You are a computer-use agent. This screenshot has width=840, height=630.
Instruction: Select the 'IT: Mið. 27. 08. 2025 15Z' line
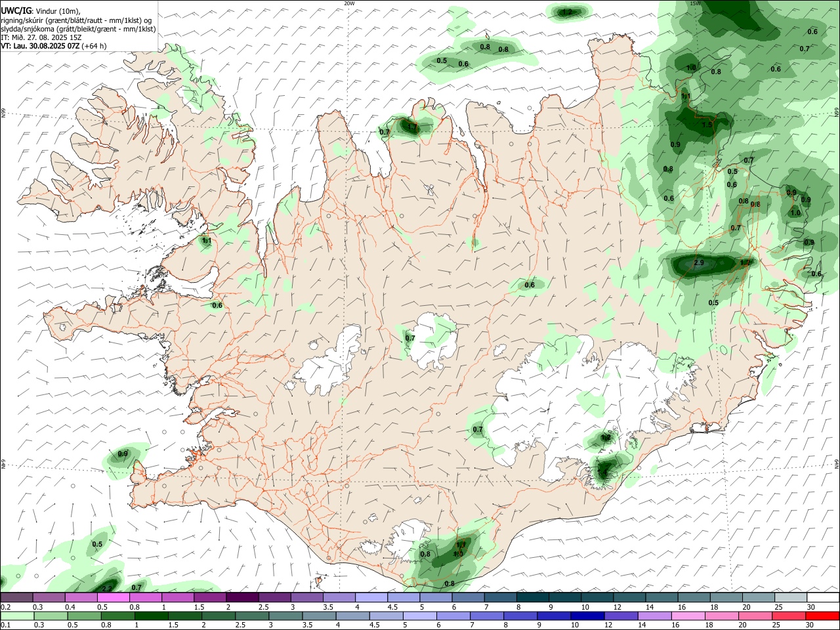point(41,37)
